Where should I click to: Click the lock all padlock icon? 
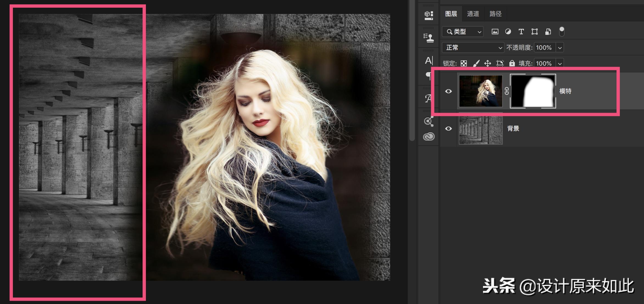pyautogui.click(x=512, y=63)
